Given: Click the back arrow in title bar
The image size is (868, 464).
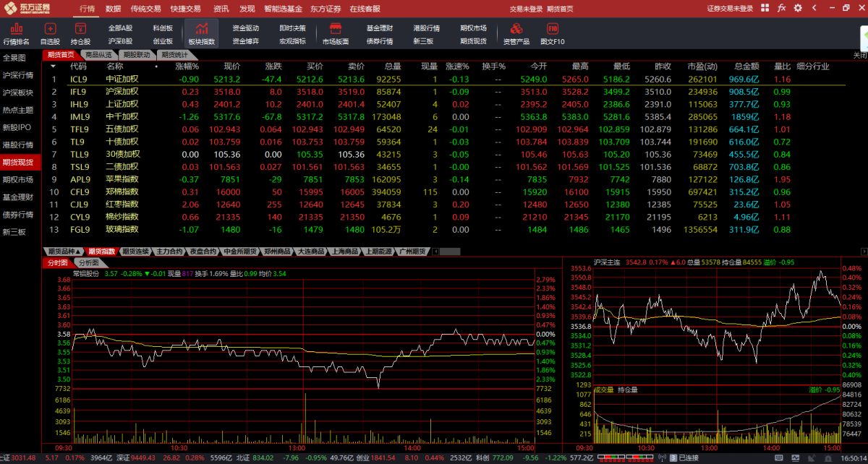Looking at the screenshot, I should tap(813, 8).
